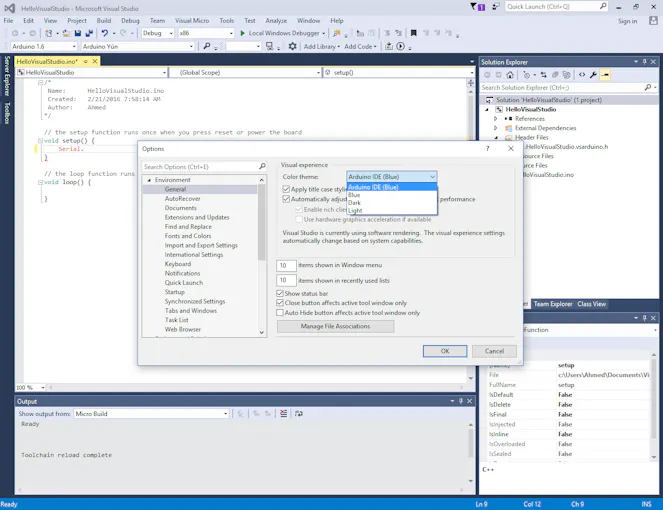The width and height of the screenshot is (663, 510).
Task: Click the Clear All icon in Output panel
Action: [284, 413]
